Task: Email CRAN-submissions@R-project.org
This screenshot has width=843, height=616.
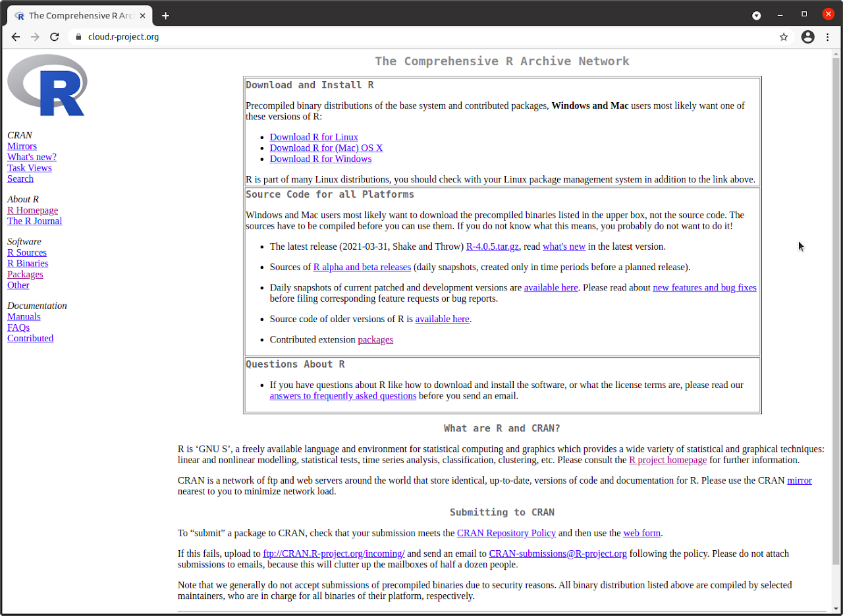Action: tap(558, 553)
